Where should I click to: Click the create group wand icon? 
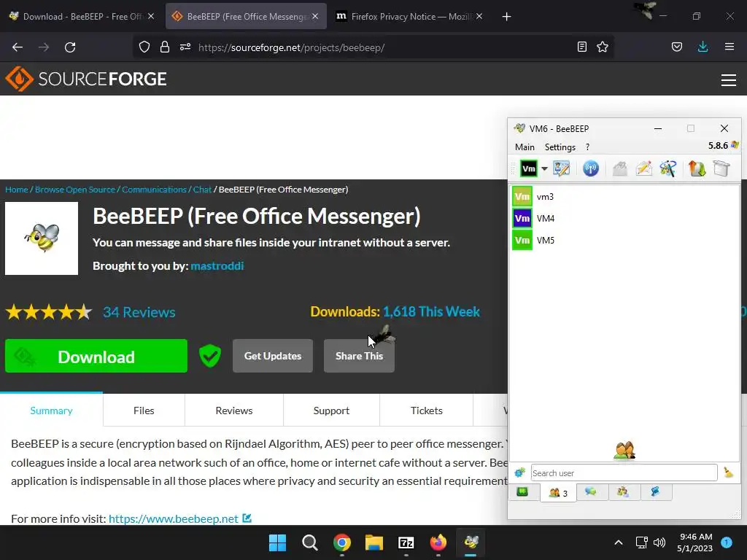668,168
